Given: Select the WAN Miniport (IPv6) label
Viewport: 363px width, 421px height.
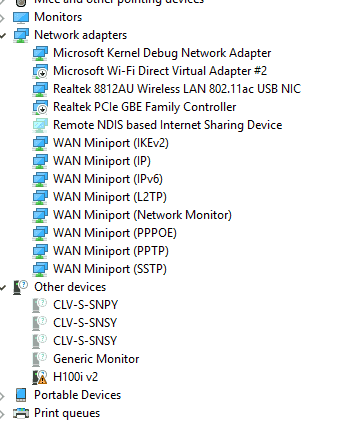Looking at the screenshot, I should [x=108, y=179].
